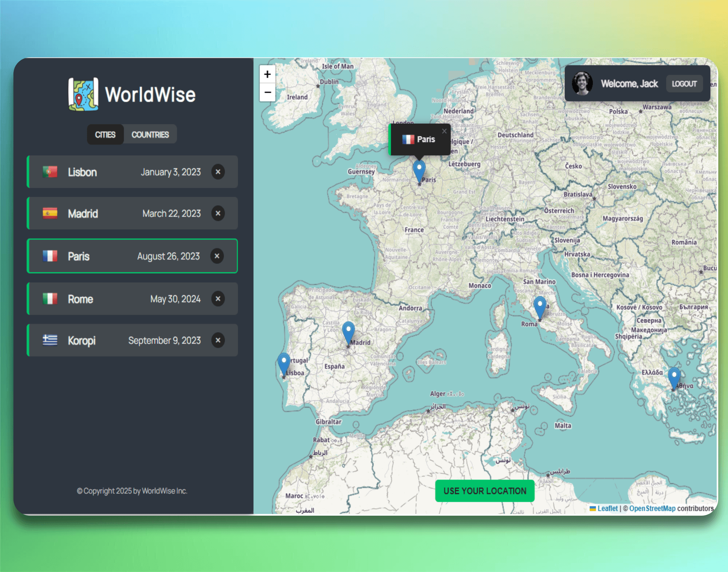Click the January 3, 2023 date
The width and height of the screenshot is (728, 572).
[x=170, y=172]
